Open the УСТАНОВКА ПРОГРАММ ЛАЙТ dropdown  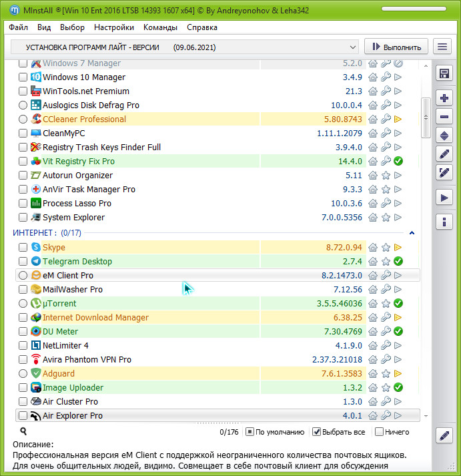coord(185,47)
